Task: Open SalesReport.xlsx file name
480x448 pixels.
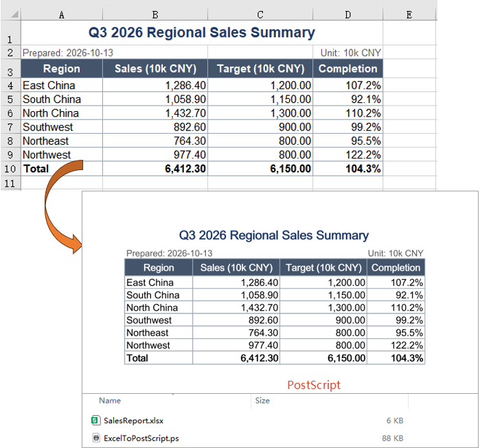Action: [x=133, y=421]
